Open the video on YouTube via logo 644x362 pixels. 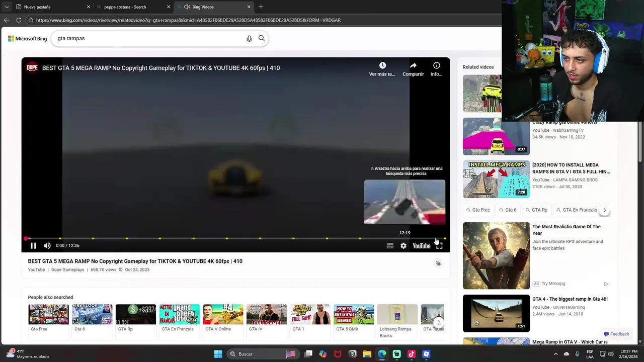point(422,246)
